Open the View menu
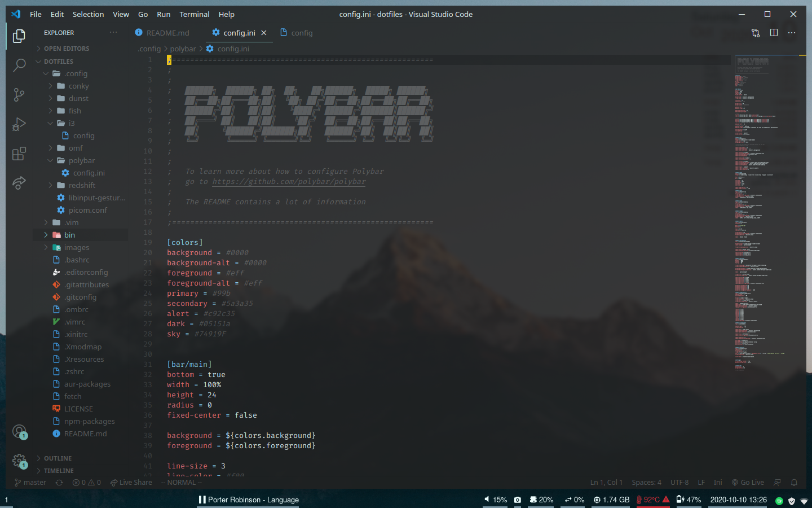812x508 pixels. 121,14
